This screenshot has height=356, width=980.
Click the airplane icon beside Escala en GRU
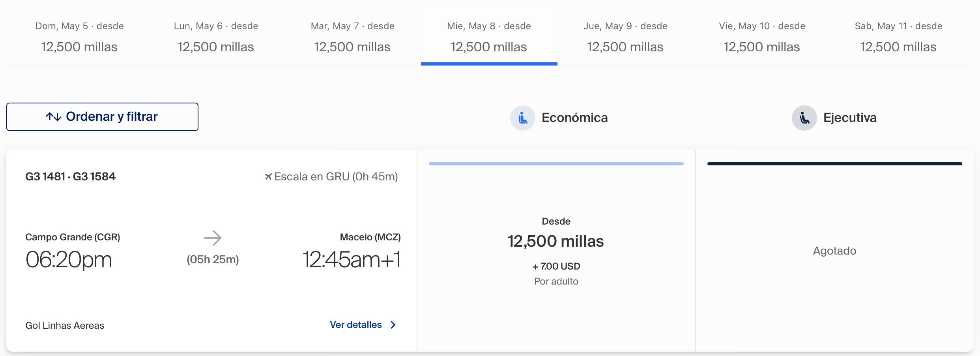coord(268,177)
